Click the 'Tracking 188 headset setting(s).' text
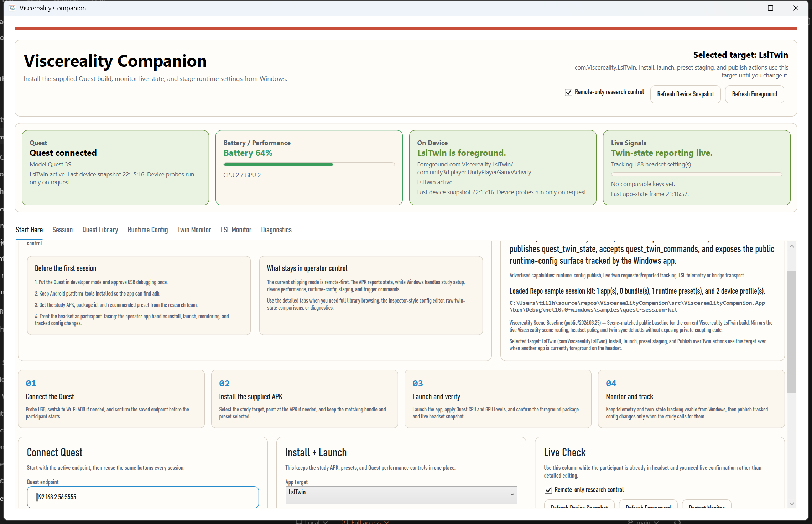The height and width of the screenshot is (524, 812). tap(652, 164)
